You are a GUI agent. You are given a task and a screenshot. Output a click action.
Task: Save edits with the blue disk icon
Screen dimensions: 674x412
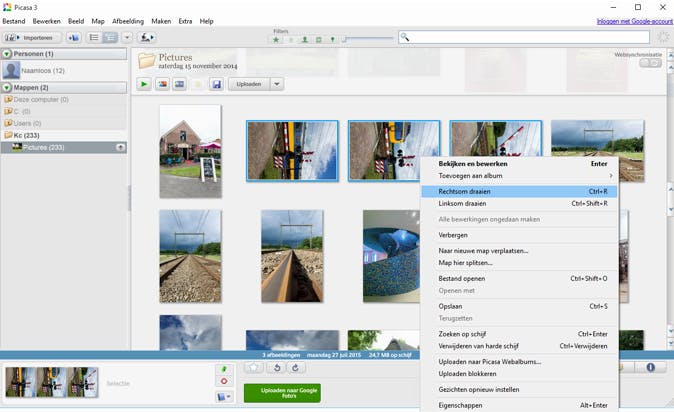pos(217,84)
